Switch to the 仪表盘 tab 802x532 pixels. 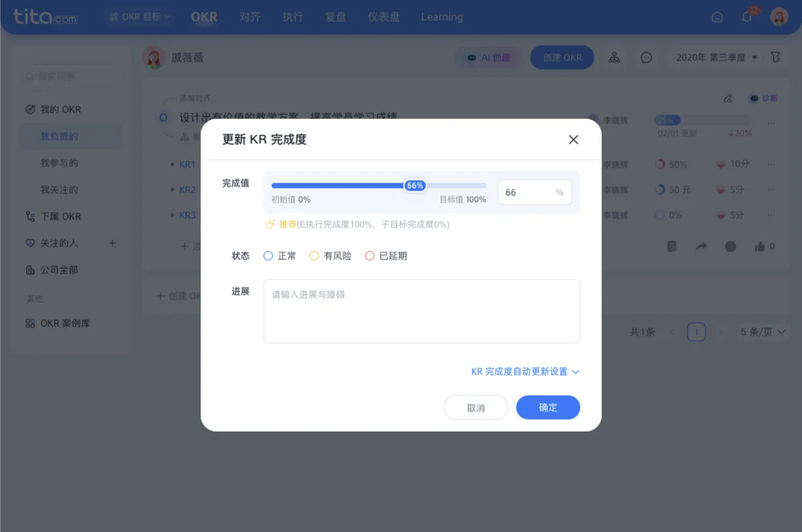383,17
